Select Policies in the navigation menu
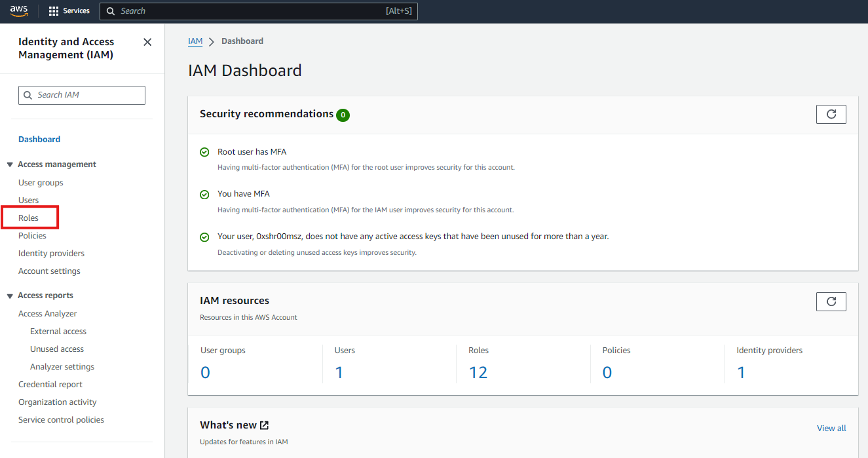Screen dimensions: 868x458 click(x=32, y=235)
